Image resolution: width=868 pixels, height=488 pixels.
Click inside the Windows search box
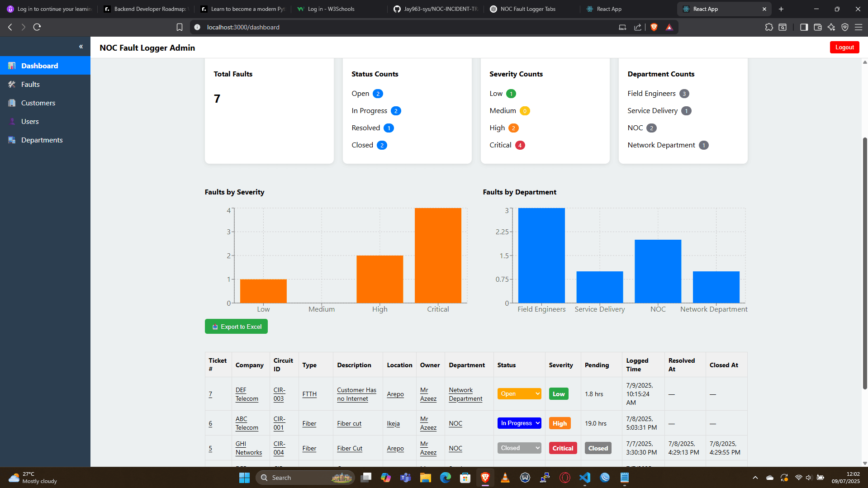pyautogui.click(x=303, y=477)
